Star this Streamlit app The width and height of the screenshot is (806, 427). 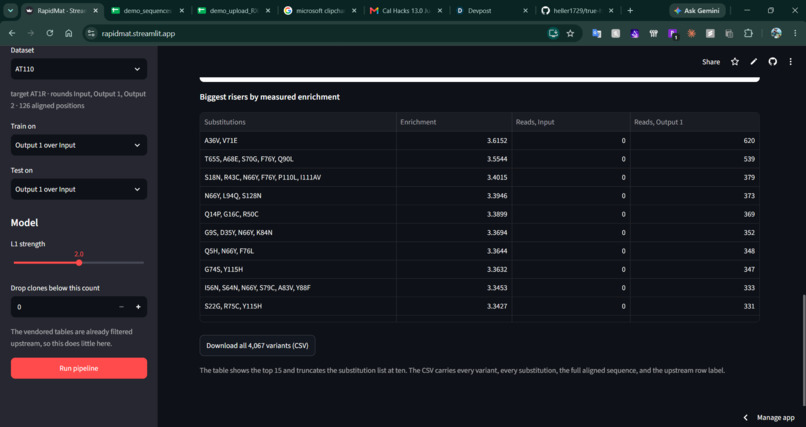[735, 62]
